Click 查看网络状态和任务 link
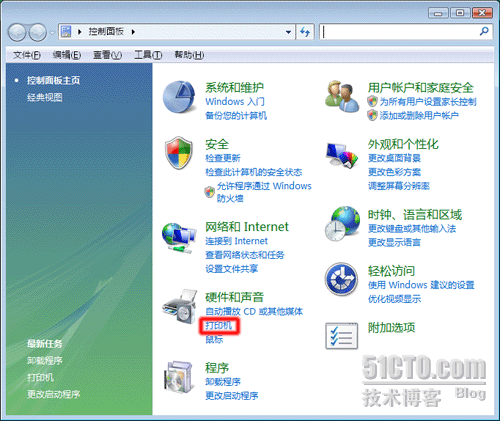The image size is (500, 421). coord(245,255)
